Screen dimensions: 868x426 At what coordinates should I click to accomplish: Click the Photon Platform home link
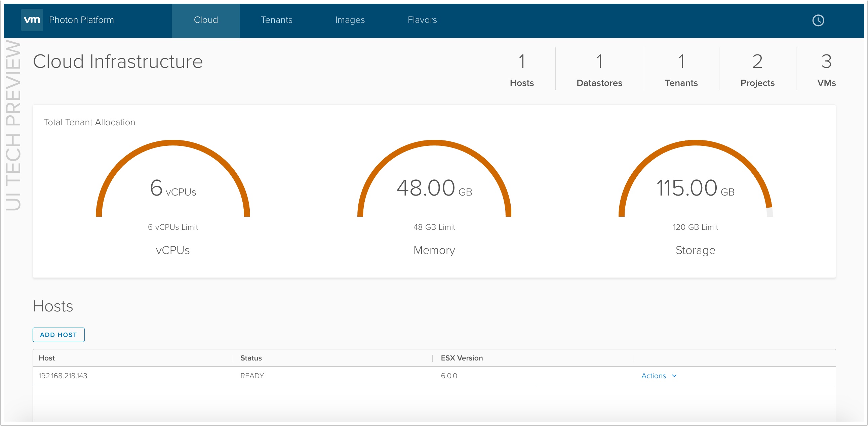pyautogui.click(x=82, y=20)
